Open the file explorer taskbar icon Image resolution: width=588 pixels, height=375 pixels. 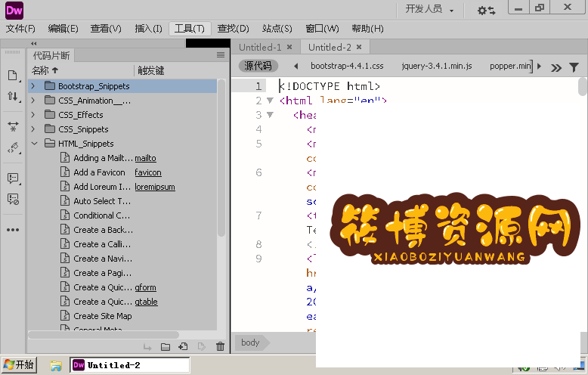(x=56, y=365)
